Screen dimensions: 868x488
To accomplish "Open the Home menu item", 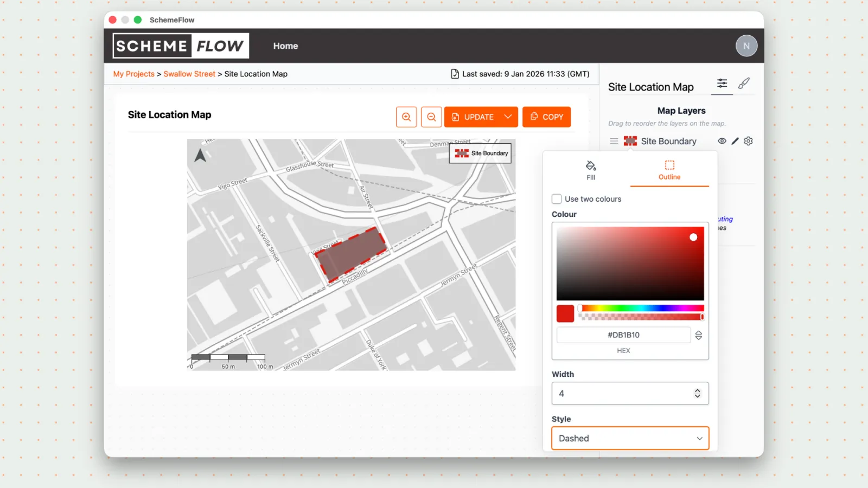I will pyautogui.click(x=285, y=46).
